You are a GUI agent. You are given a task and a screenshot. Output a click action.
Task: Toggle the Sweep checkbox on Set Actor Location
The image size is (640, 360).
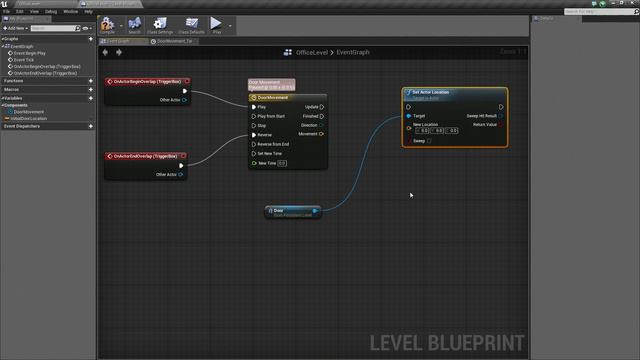click(429, 141)
